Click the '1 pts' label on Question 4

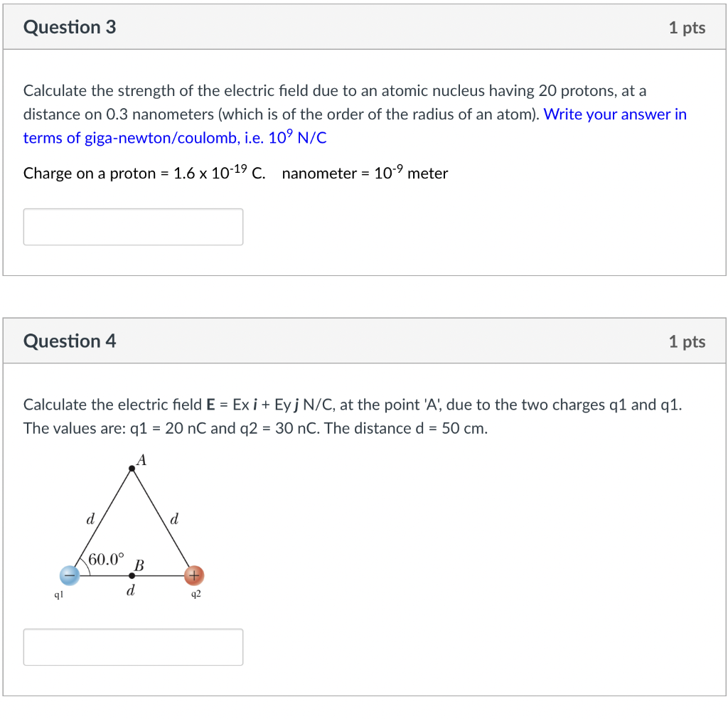click(x=686, y=341)
